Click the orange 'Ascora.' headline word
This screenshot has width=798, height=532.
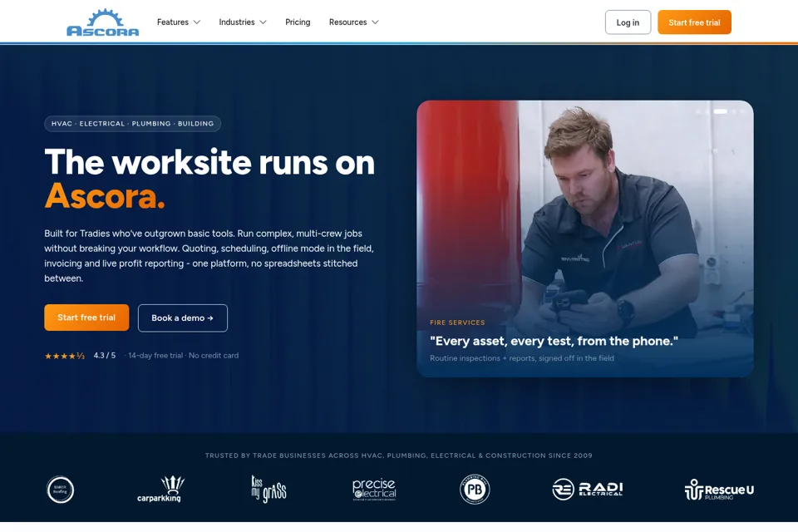click(105, 196)
